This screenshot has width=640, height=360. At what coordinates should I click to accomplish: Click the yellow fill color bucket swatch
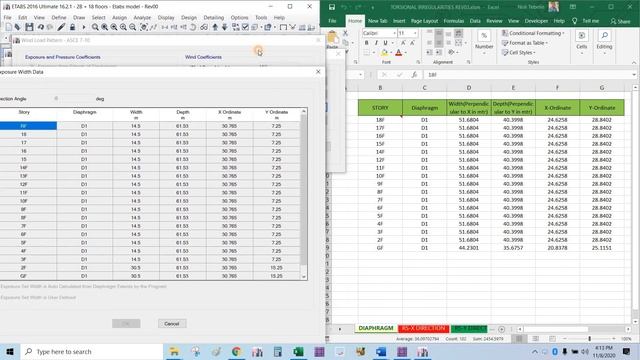pos(384,53)
